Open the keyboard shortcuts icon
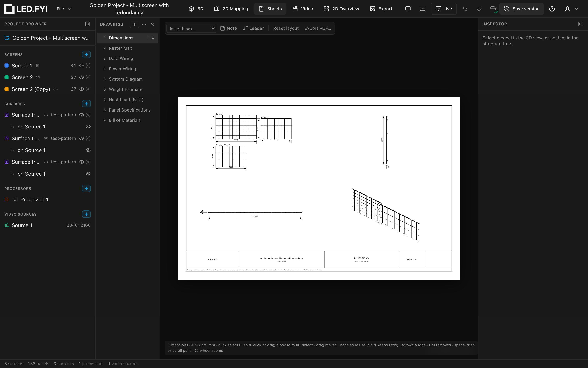This screenshot has width=588, height=368. click(423, 9)
